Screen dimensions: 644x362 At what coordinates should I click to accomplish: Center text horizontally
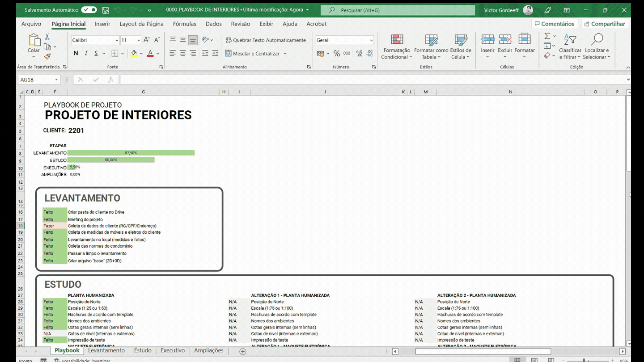coord(183,54)
